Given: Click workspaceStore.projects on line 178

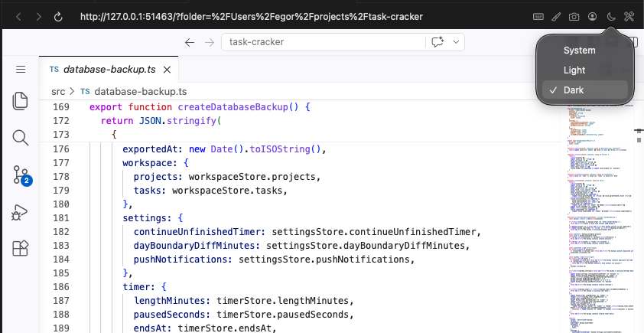Looking at the screenshot, I should pyautogui.click(x=252, y=177).
